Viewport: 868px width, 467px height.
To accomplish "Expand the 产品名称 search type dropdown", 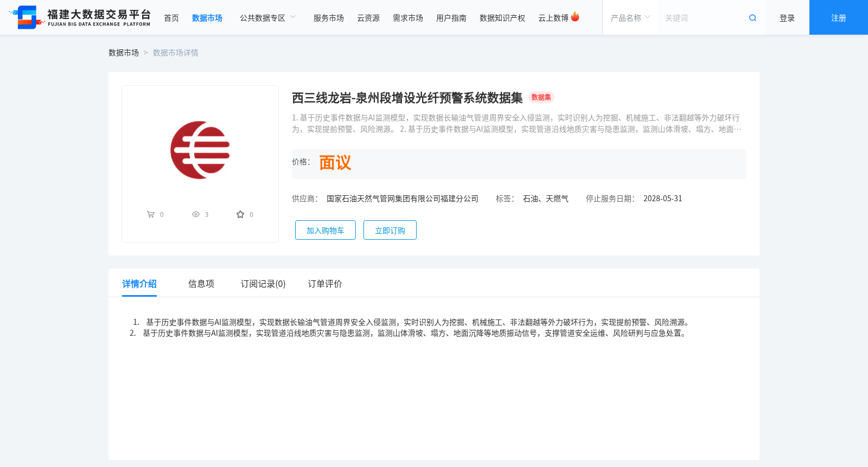I will point(630,18).
